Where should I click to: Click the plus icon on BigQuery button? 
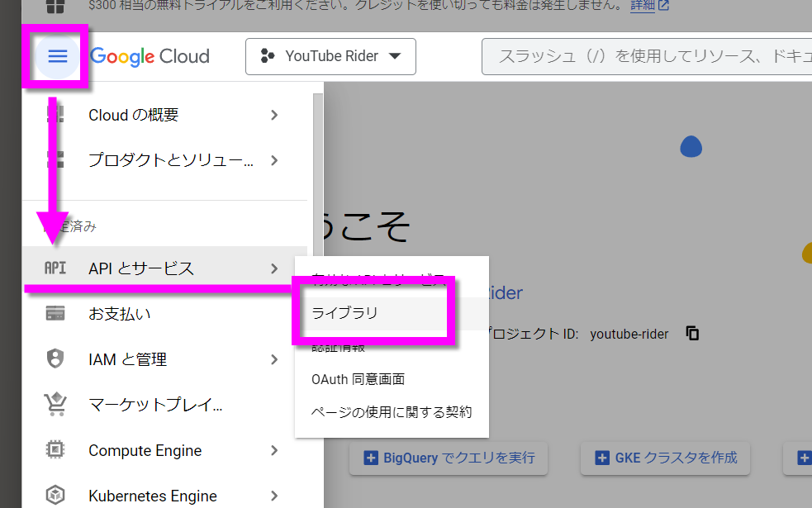(371, 458)
